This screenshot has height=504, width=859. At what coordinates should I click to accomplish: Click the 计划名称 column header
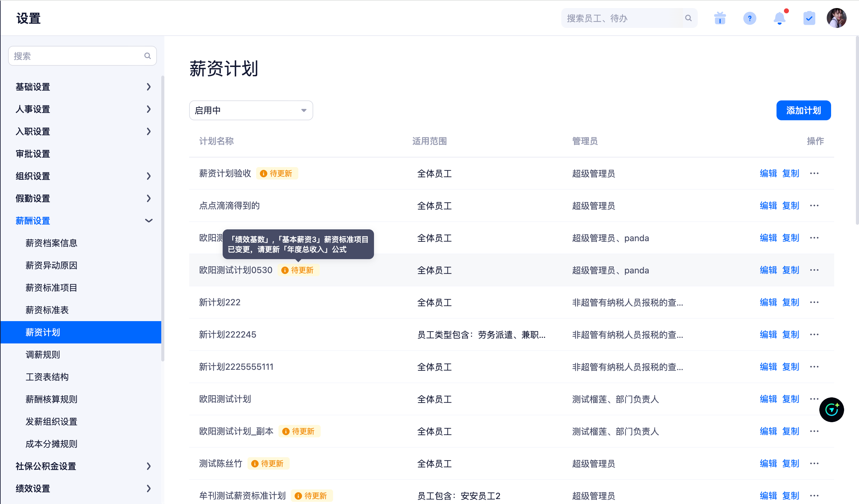[x=216, y=141]
